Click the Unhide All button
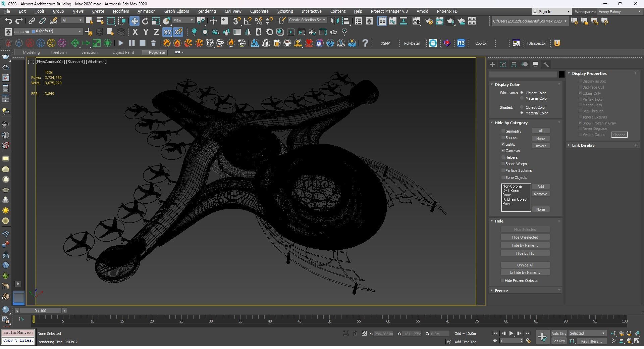This screenshot has width=644, height=349. [x=525, y=265]
